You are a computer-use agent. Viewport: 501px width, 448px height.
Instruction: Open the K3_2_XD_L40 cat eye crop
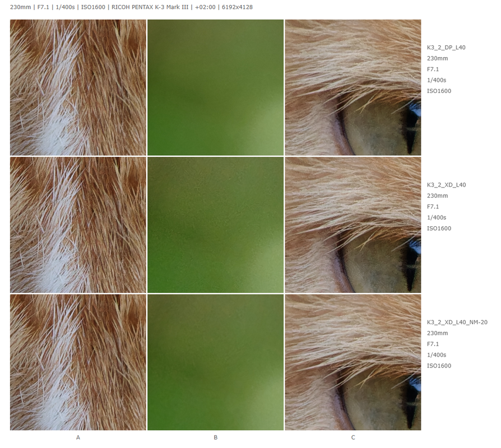353,225
